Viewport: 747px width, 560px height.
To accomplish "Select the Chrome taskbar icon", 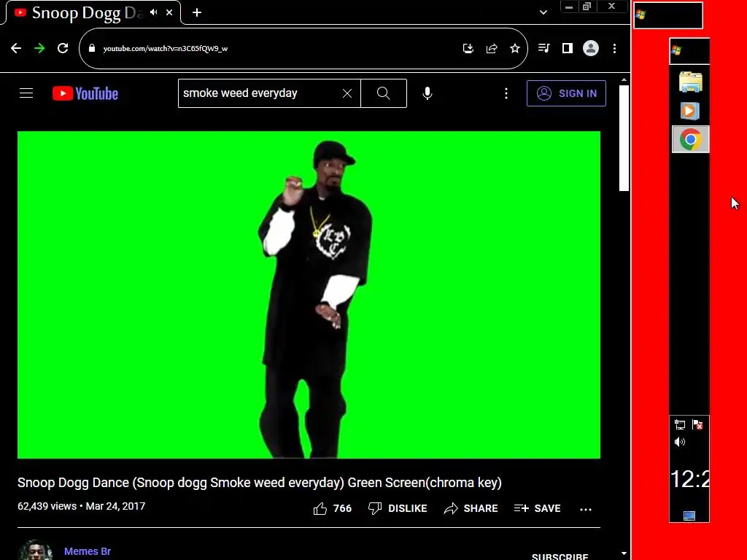I will tap(690, 139).
